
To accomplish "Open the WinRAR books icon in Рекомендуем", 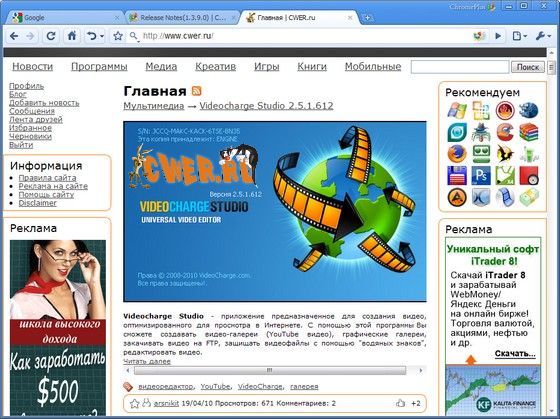I will click(529, 132).
